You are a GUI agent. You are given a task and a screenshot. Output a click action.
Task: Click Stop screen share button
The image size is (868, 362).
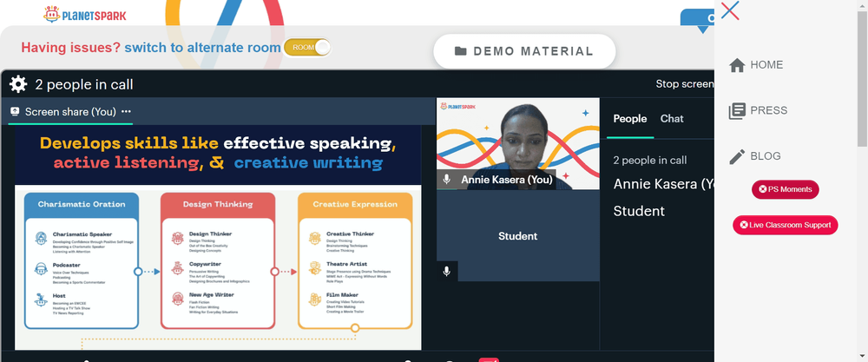click(x=685, y=84)
